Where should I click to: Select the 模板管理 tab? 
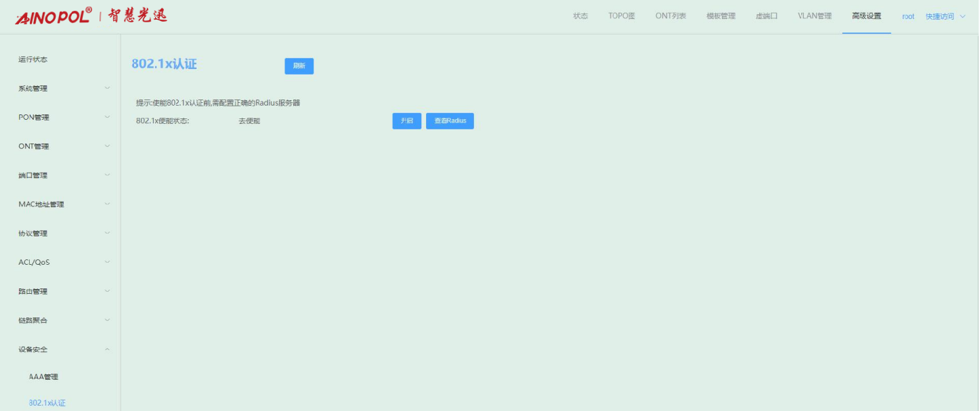click(721, 16)
